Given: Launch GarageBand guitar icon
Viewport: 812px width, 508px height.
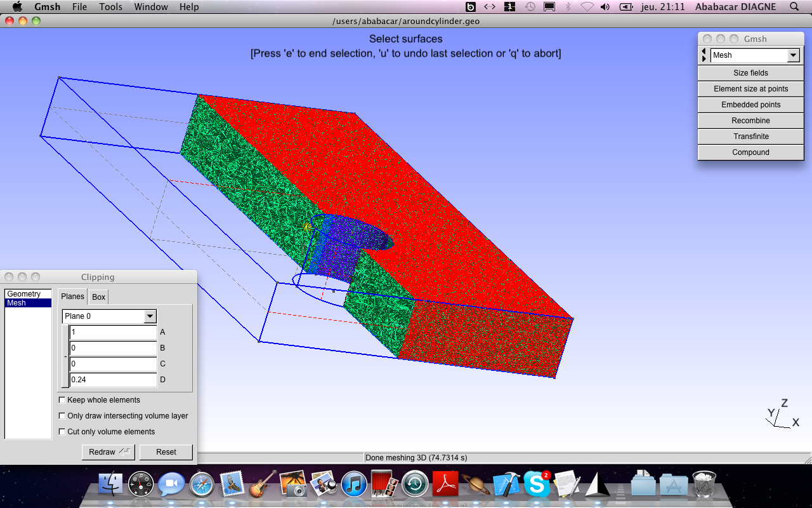Looking at the screenshot, I should (x=263, y=485).
